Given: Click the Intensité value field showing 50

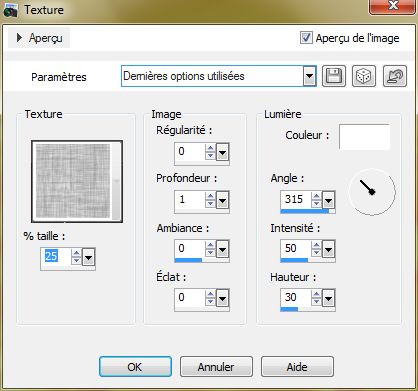Looking at the screenshot, I should click(296, 249).
